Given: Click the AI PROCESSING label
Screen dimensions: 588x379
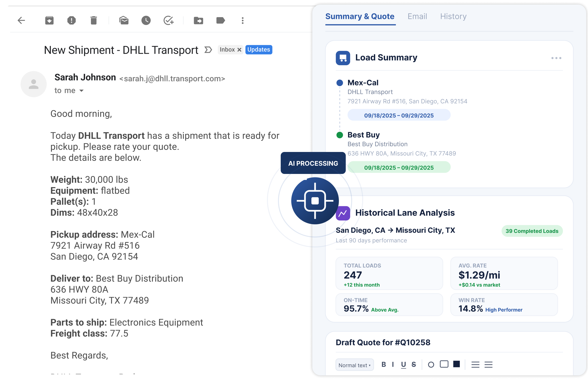Looking at the screenshot, I should coord(313,163).
